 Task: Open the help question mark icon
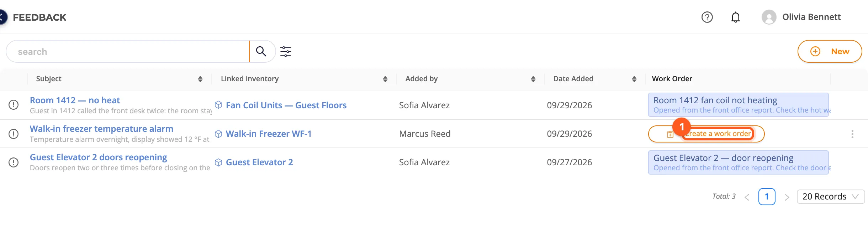(707, 17)
